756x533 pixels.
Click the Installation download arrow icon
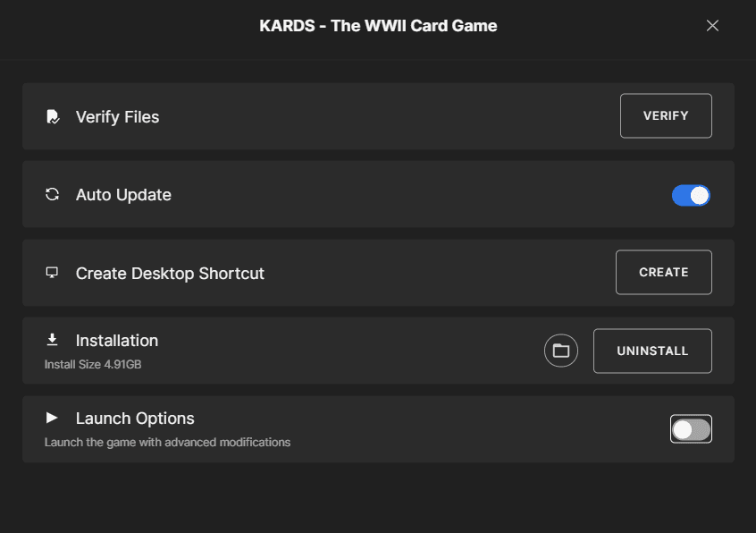pyautogui.click(x=53, y=340)
